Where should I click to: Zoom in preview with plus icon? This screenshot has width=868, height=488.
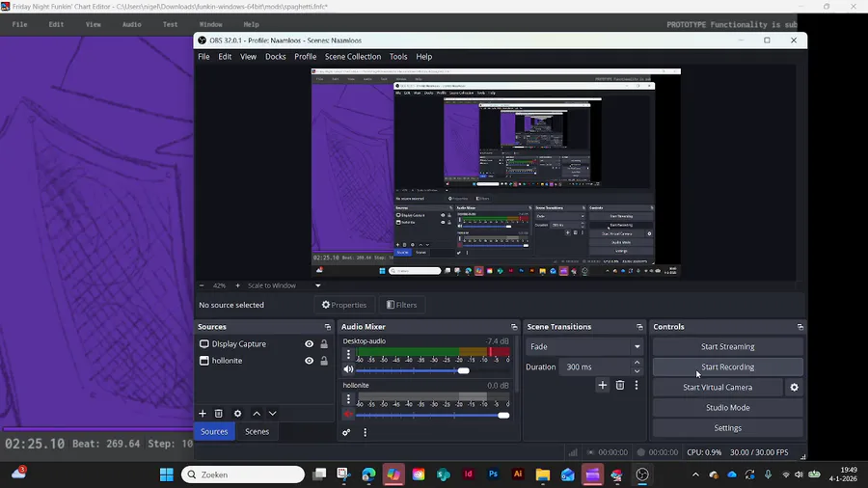click(x=237, y=285)
